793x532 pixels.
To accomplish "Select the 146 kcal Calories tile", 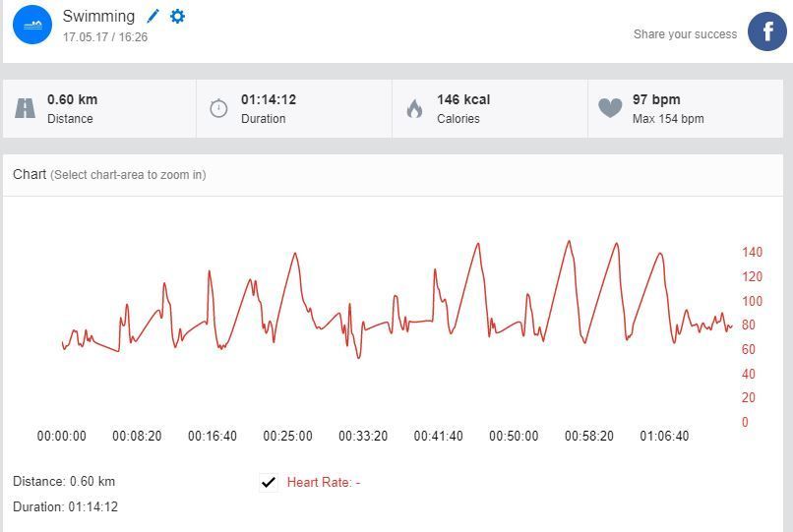I will (x=490, y=108).
